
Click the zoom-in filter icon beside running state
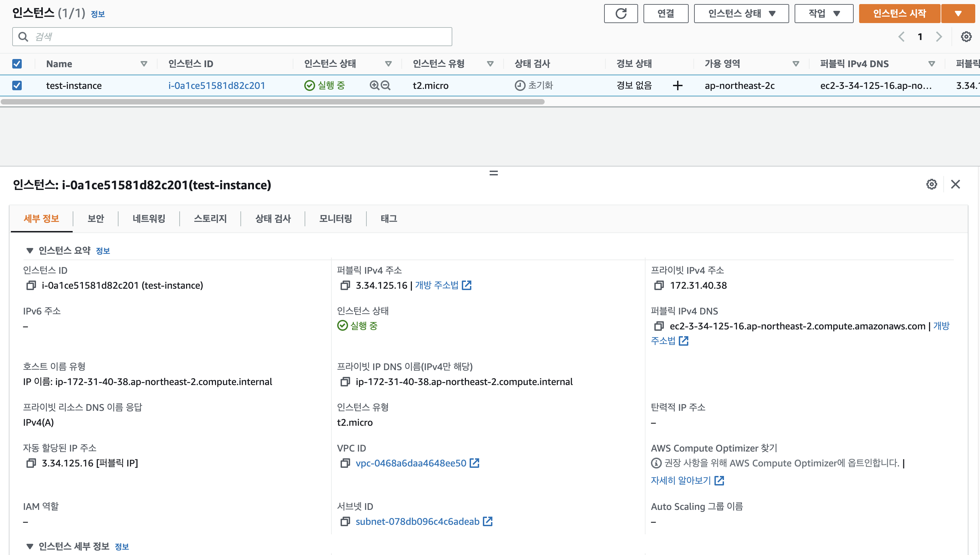(x=374, y=85)
